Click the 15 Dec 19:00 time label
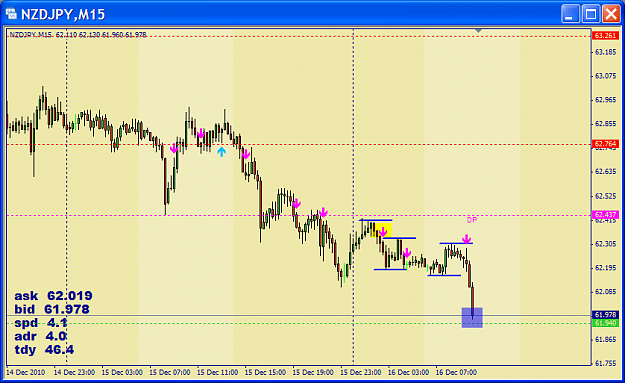 (x=313, y=372)
